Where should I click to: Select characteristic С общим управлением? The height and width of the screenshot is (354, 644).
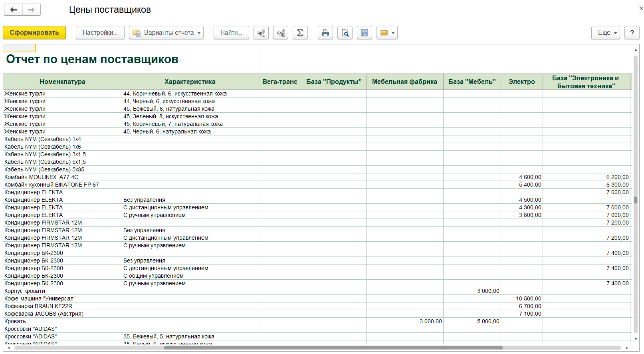(x=190, y=276)
